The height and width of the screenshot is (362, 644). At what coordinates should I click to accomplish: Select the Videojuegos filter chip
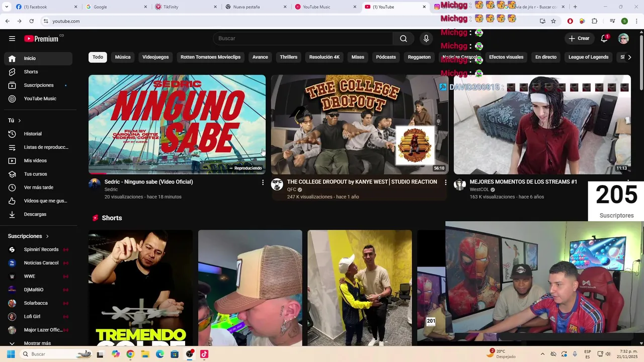click(155, 57)
